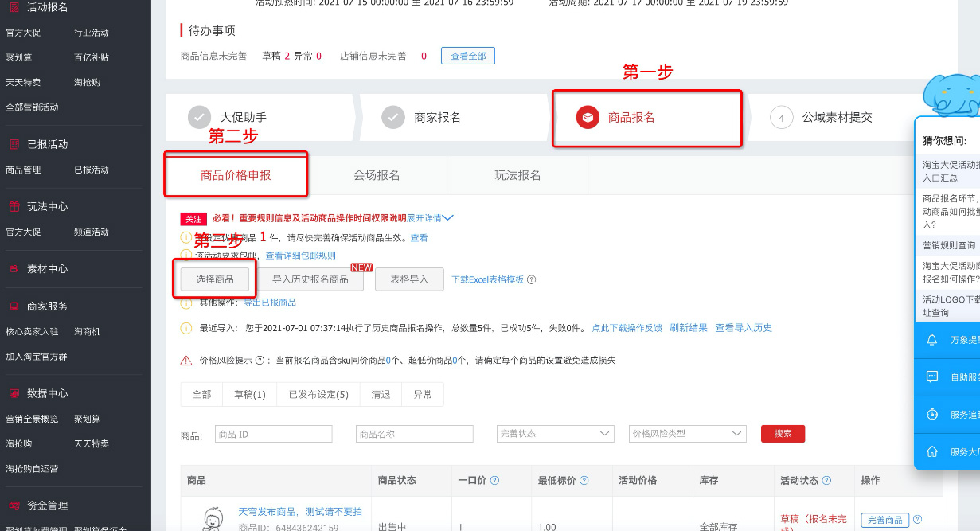Click the 服务追踪 stopwatch icon
Viewport: 980px width, 531px height.
coord(931,415)
